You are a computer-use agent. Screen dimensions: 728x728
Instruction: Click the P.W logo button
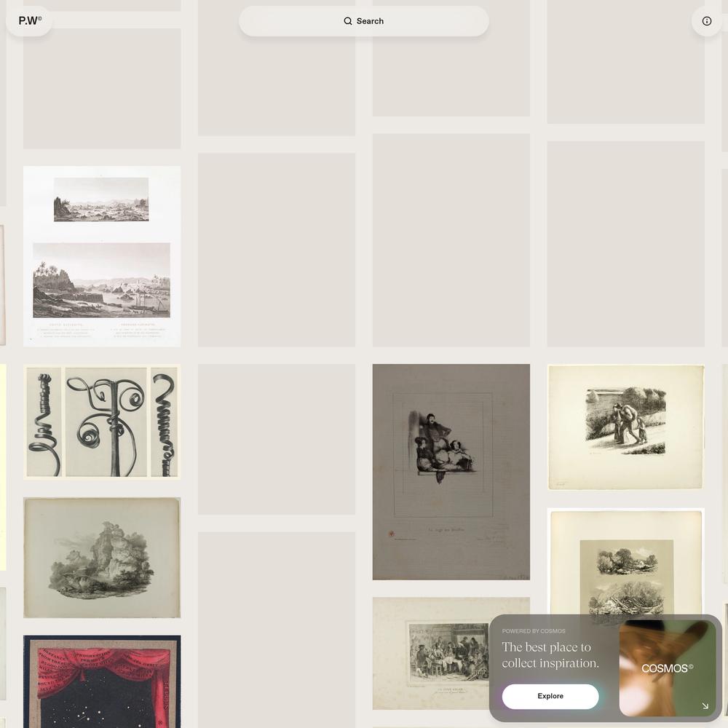[x=29, y=21]
